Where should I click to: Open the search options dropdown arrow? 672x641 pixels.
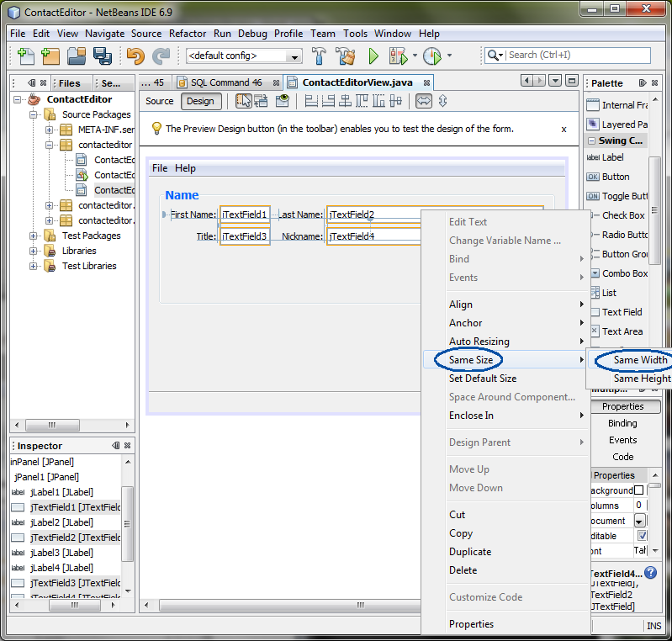(500, 56)
